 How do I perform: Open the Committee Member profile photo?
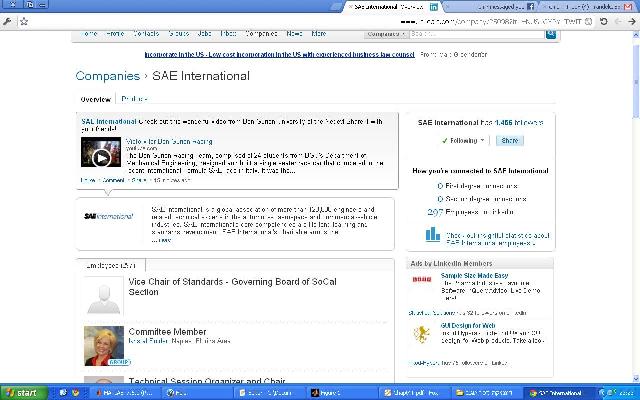(104, 344)
